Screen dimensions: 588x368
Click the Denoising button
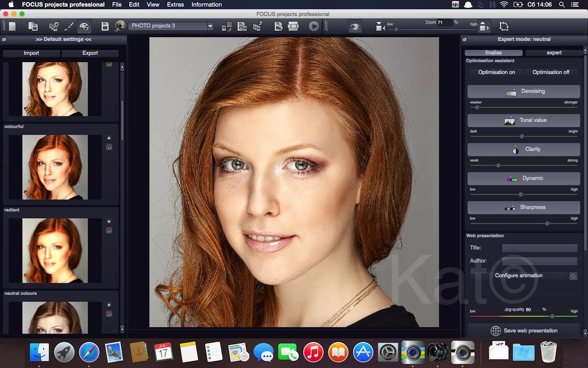[523, 91]
